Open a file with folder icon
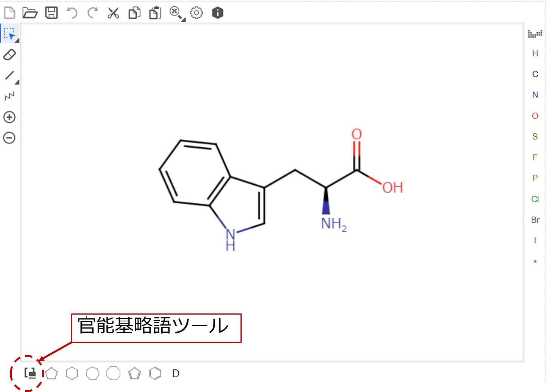This screenshot has height=392, width=549. click(x=30, y=13)
